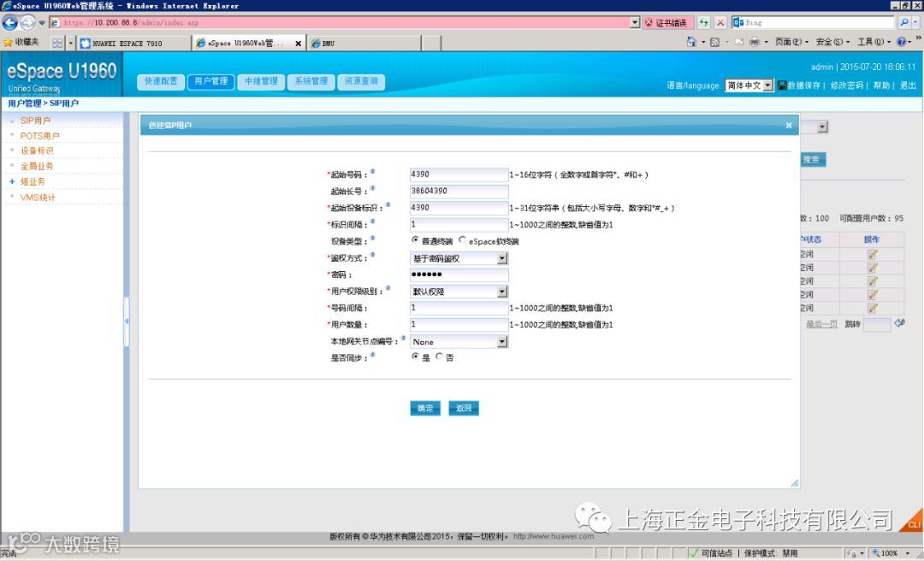924x561 pixels.
Task: Select 否 for 是否同步
Action: 439,357
